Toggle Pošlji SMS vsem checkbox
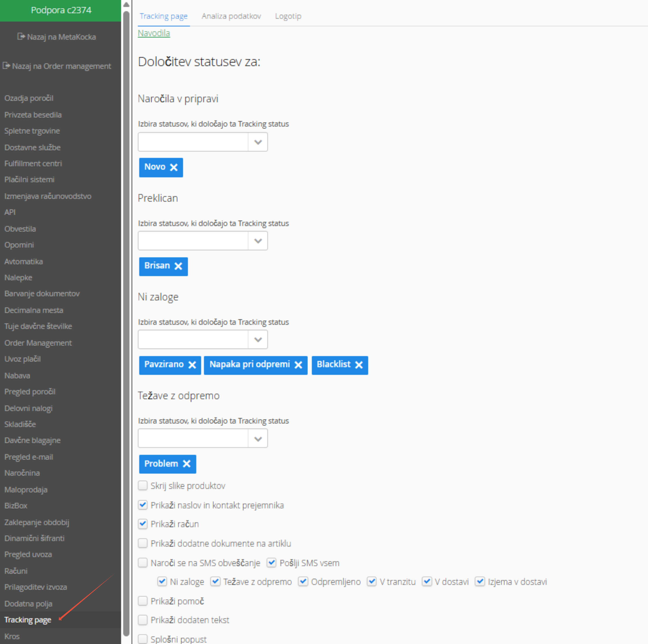This screenshot has height=644, width=648. pyautogui.click(x=271, y=562)
